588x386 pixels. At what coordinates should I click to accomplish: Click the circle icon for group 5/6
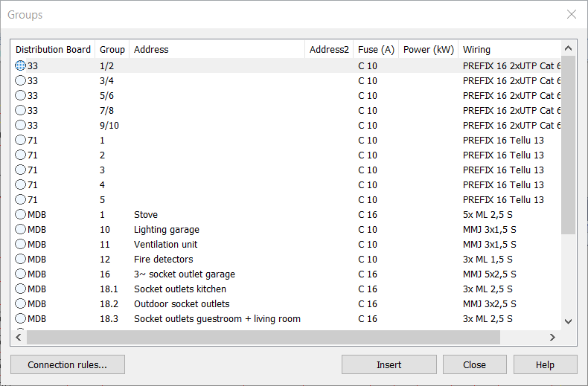click(21, 95)
